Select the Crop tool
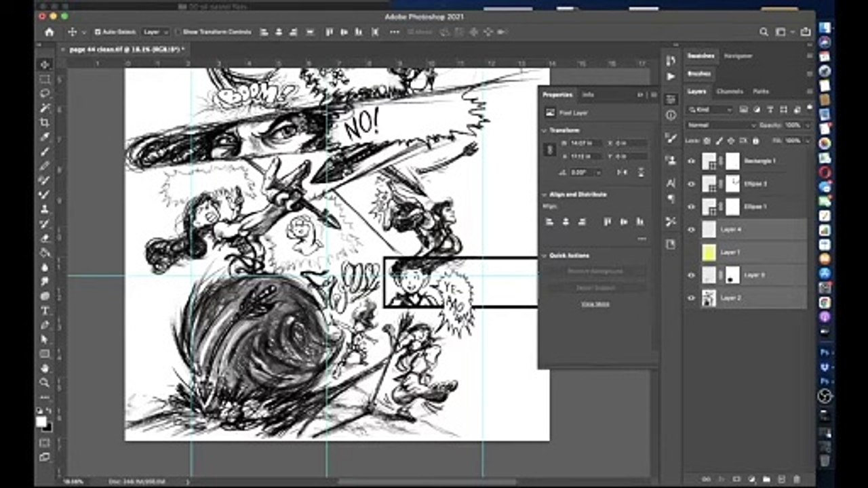The width and height of the screenshot is (868, 488). pyautogui.click(x=45, y=123)
